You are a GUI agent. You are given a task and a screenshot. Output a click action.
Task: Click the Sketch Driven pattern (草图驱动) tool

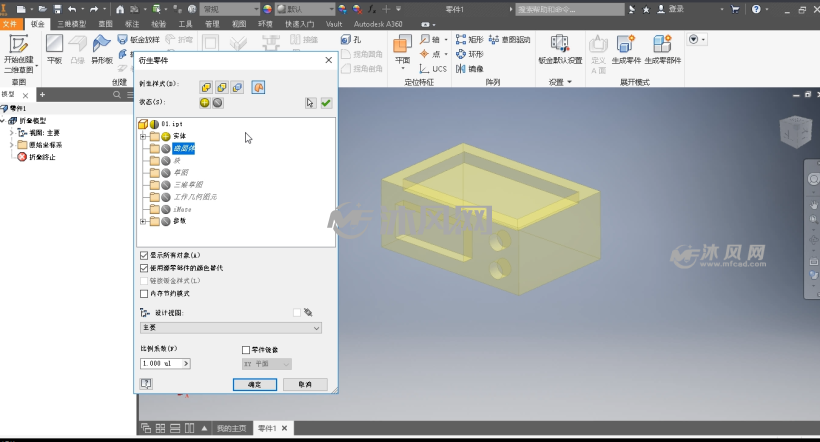tap(509, 39)
